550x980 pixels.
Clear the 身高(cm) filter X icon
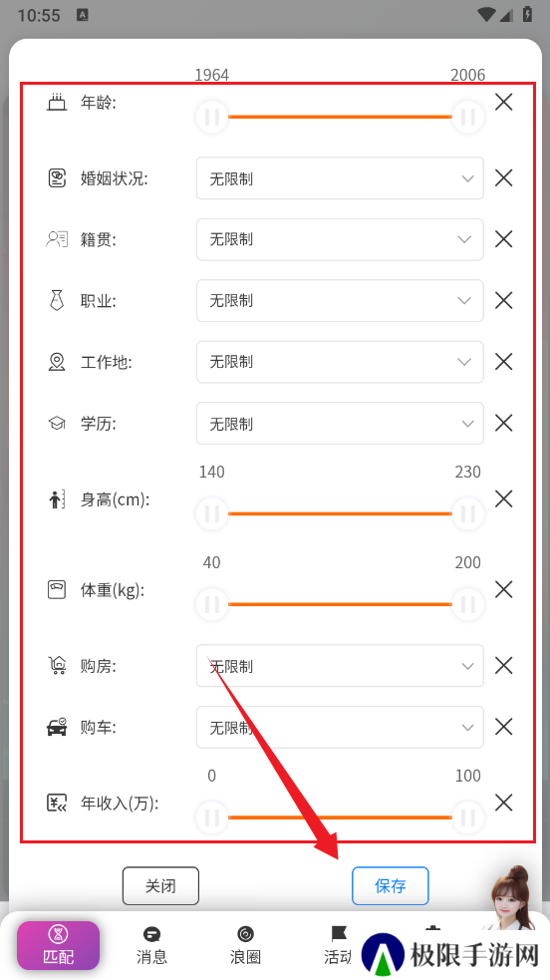pyautogui.click(x=503, y=498)
